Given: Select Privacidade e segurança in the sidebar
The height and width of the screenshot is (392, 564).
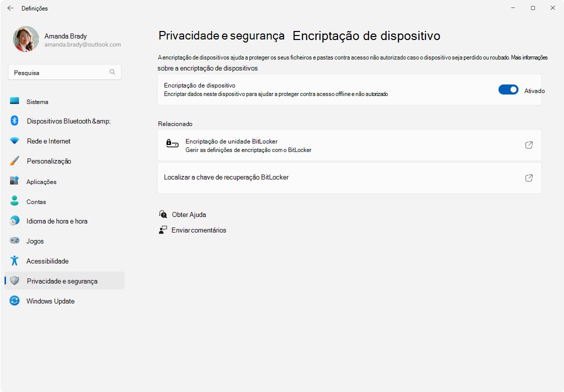Looking at the screenshot, I should pyautogui.click(x=64, y=281).
